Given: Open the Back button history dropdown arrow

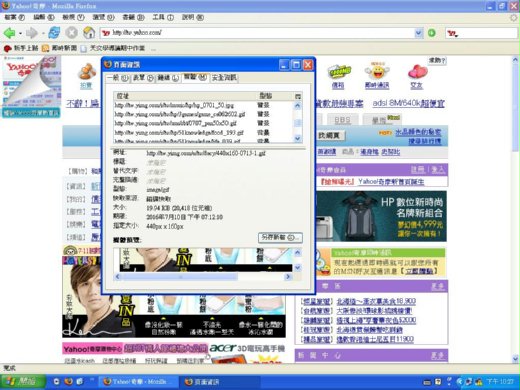Looking at the screenshot, I should [20, 33].
